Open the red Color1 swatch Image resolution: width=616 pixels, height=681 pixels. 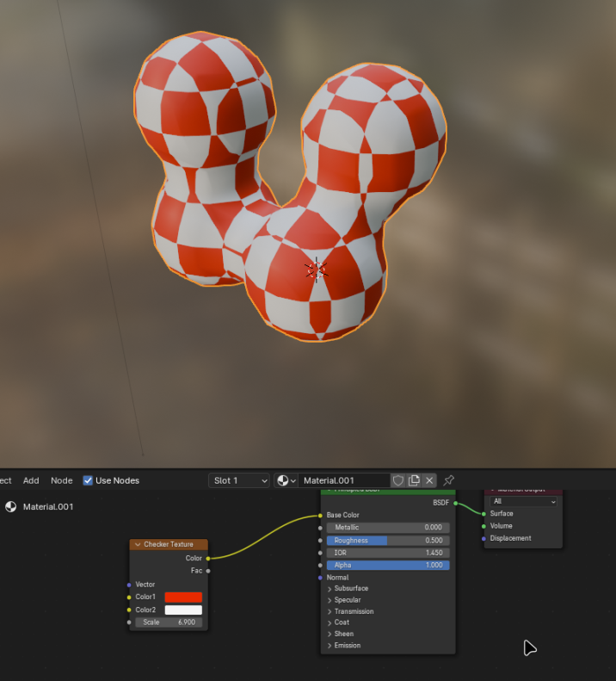(183, 597)
